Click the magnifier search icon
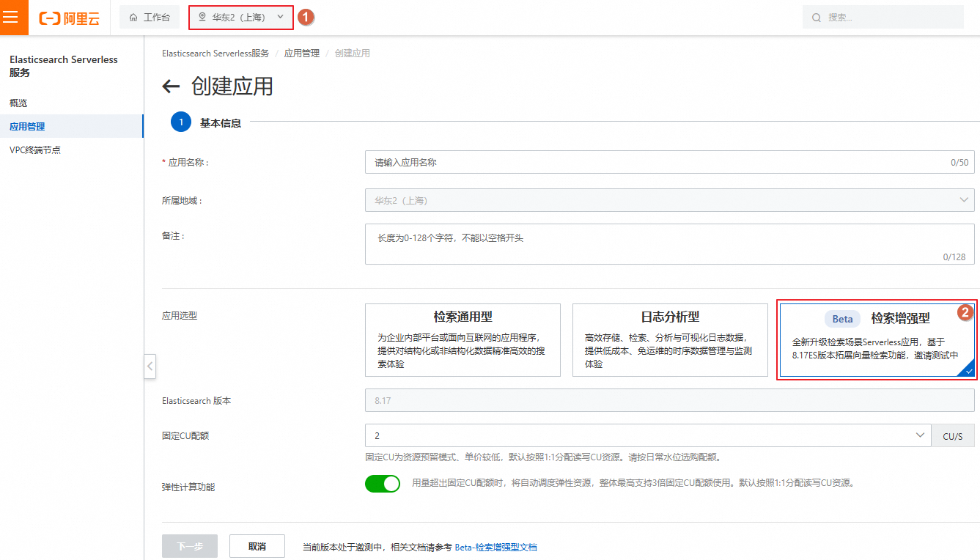Viewport: 980px width, 560px height. [x=817, y=18]
